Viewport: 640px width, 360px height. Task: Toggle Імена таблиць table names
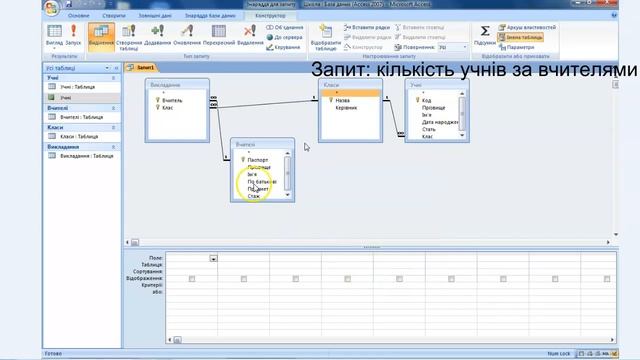pos(520,37)
